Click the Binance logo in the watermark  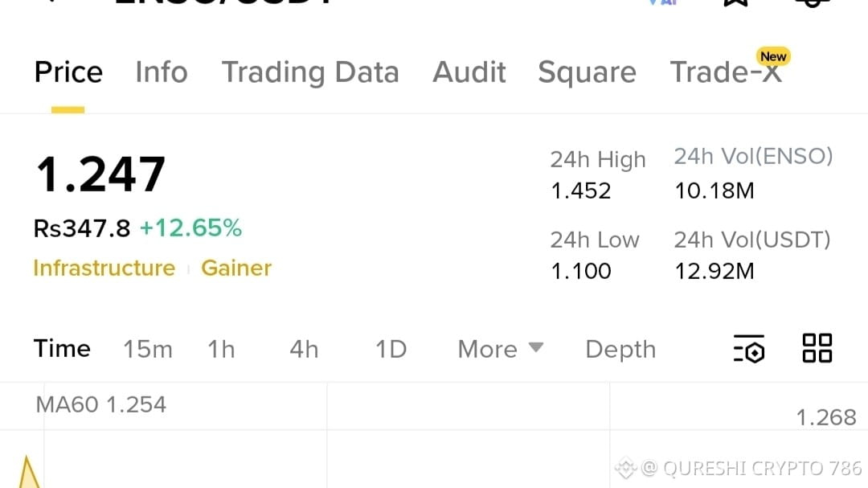pyautogui.click(x=626, y=468)
